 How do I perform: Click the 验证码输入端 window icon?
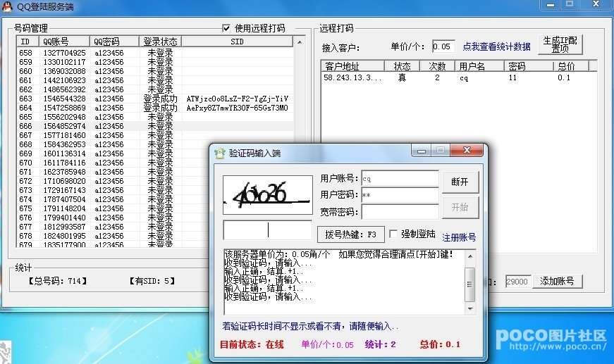tap(220, 153)
